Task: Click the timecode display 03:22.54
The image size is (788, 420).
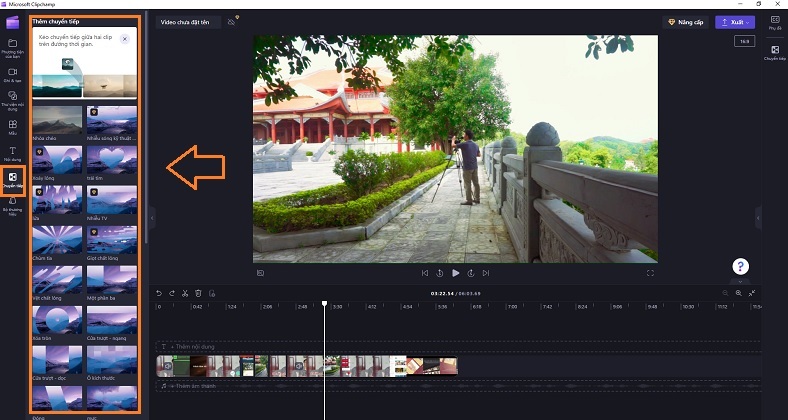Action: coord(442,293)
